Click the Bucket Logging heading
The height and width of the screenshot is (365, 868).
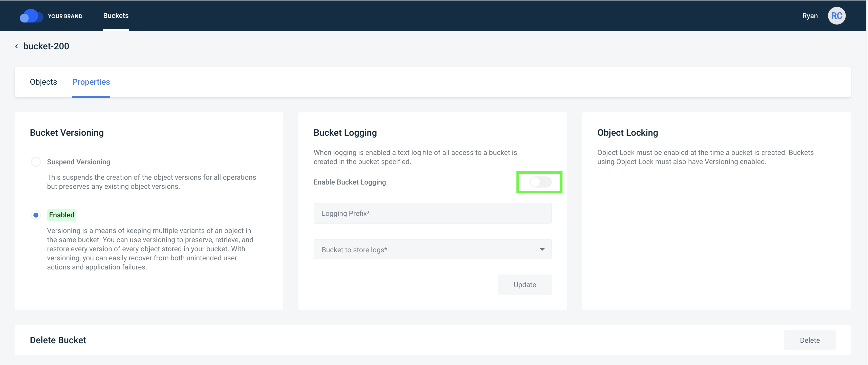click(345, 133)
